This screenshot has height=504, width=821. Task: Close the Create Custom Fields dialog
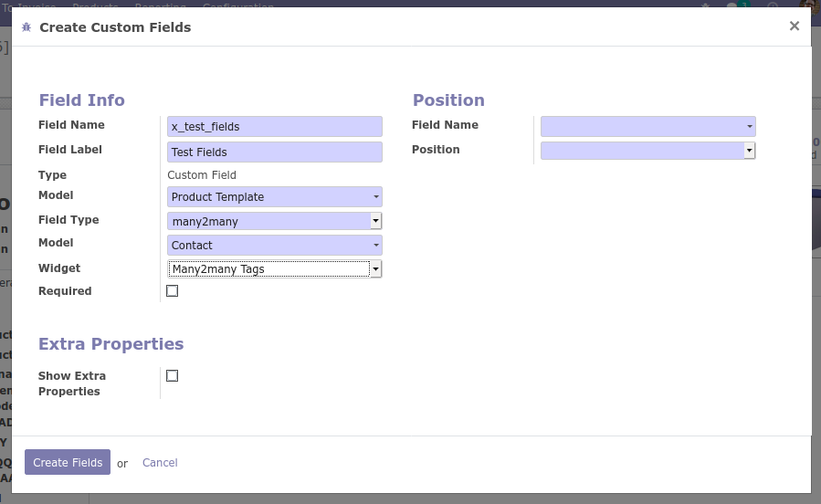794,26
